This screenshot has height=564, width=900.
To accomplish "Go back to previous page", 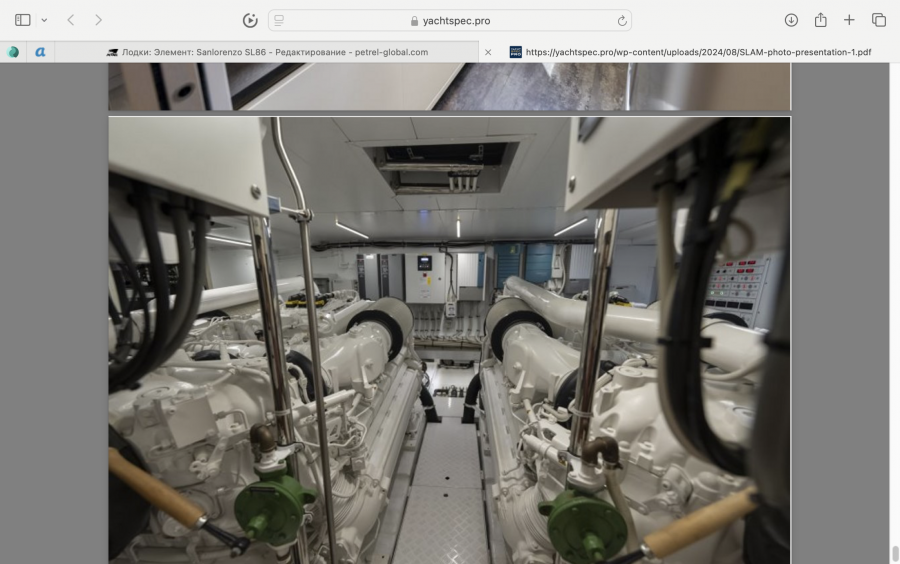I will 70,20.
